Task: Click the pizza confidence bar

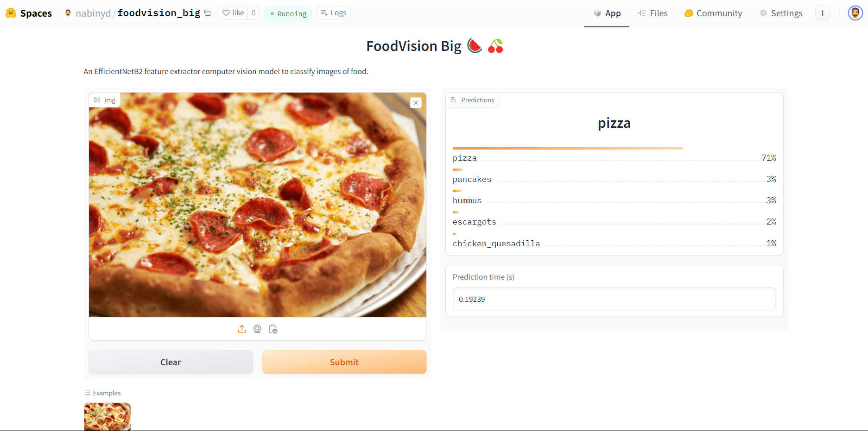Action: (568, 148)
